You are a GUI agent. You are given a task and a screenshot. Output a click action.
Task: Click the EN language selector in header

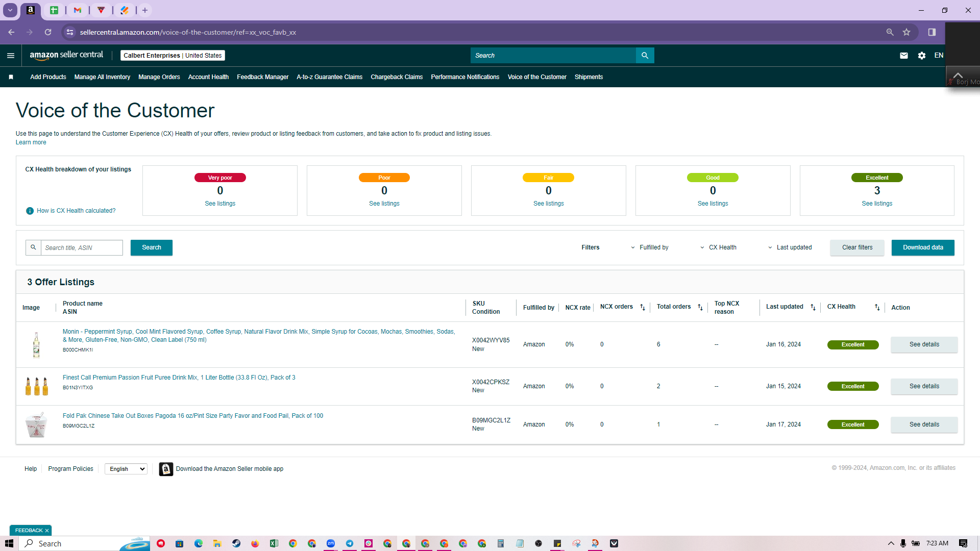pos(939,56)
